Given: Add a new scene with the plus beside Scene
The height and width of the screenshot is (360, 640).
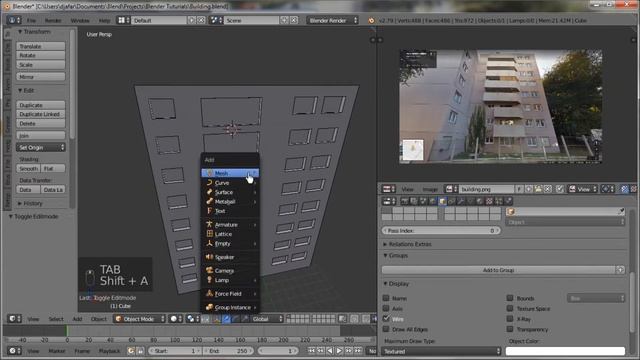Looking at the screenshot, I should coord(284,20).
